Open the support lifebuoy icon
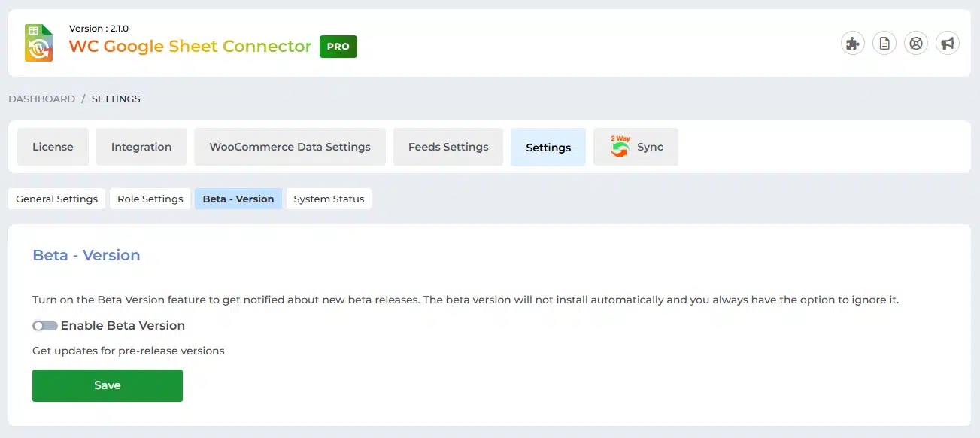 click(915, 44)
